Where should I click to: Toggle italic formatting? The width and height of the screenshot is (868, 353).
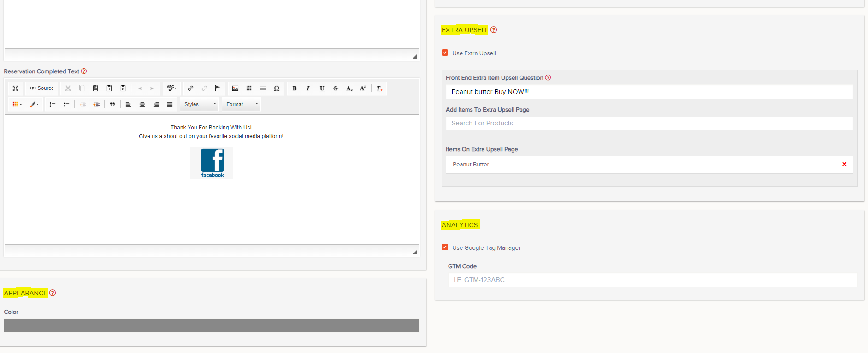click(x=308, y=88)
